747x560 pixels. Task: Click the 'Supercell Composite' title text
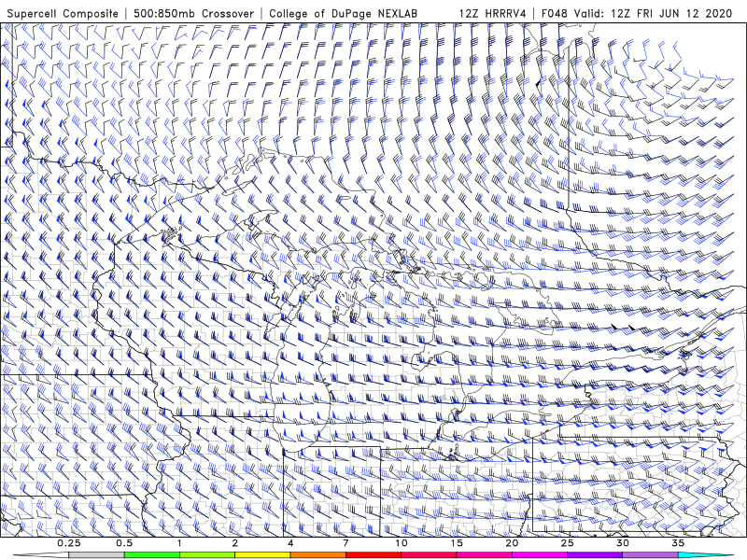coord(63,14)
